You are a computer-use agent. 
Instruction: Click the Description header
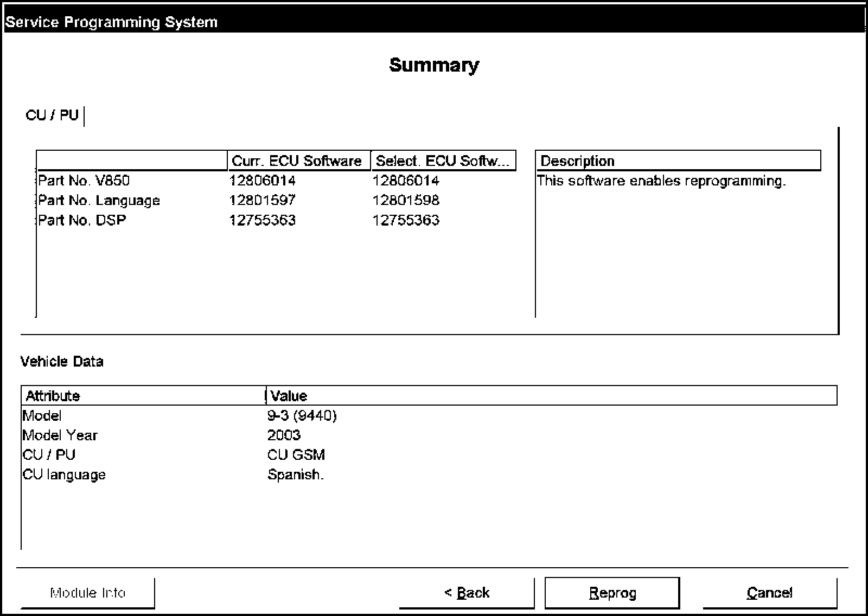click(x=678, y=161)
